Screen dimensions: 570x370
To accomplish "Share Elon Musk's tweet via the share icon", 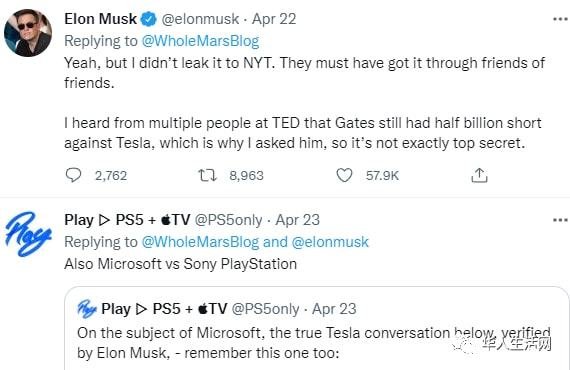I will click(479, 175).
